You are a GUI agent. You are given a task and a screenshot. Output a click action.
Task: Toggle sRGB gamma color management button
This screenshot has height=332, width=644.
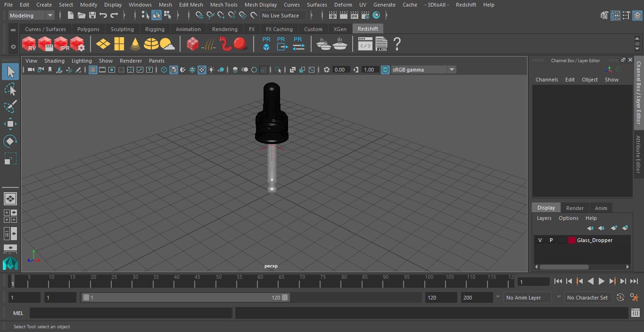385,70
